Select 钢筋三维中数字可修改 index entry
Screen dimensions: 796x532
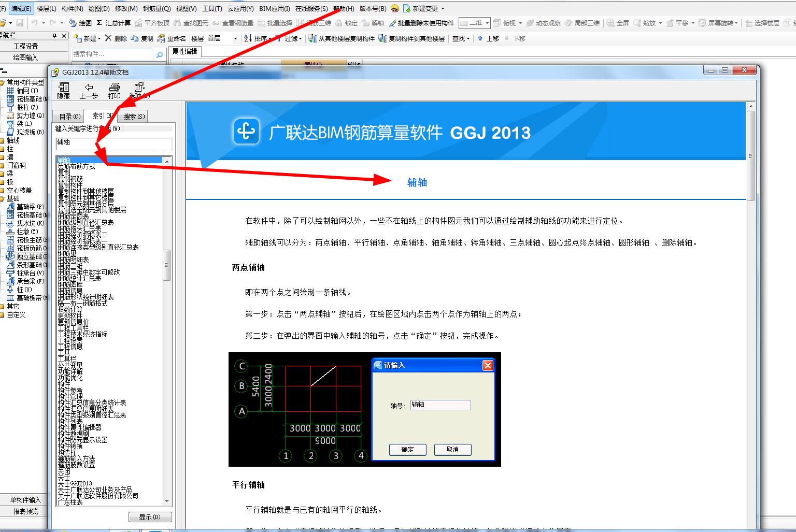pos(89,272)
